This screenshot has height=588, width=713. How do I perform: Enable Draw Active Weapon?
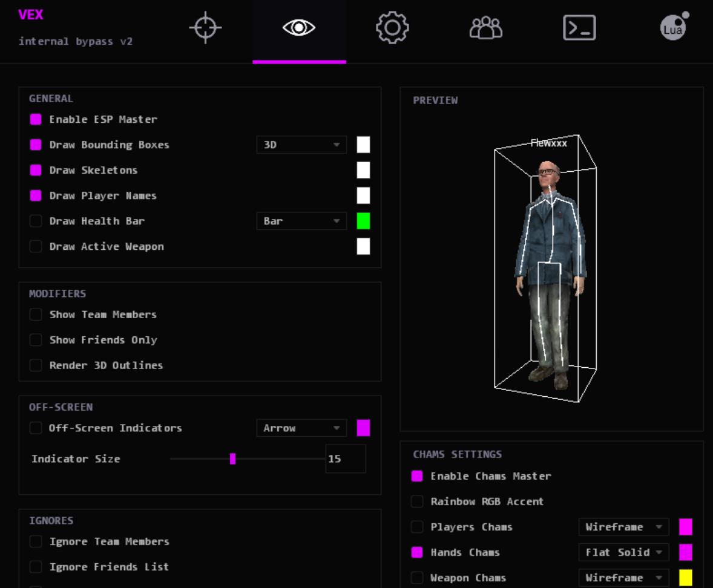coord(36,246)
